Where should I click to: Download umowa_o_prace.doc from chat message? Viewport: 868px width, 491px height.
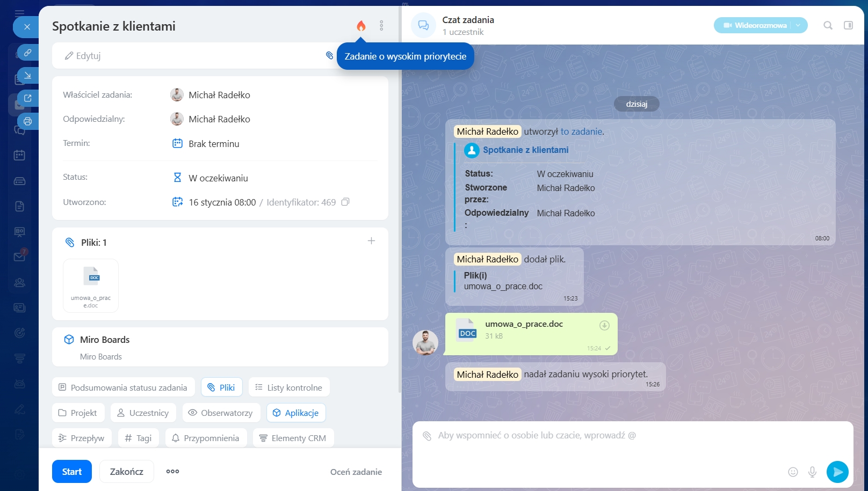pos(604,325)
